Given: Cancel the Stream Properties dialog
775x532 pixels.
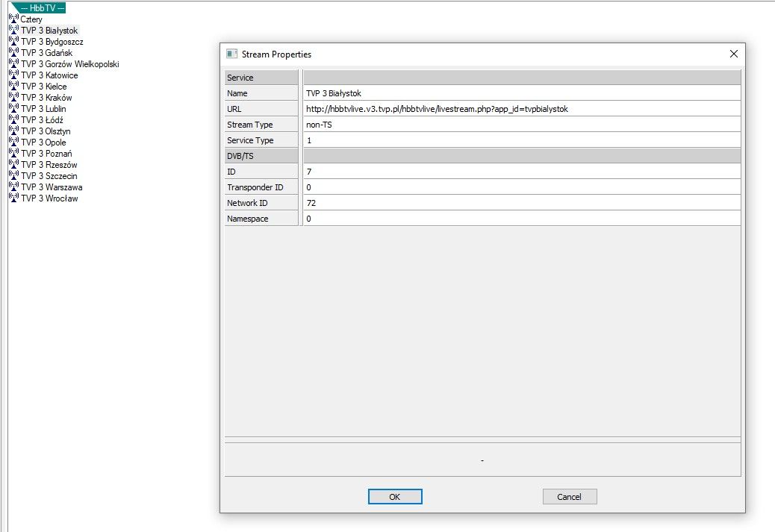Looking at the screenshot, I should point(570,496).
